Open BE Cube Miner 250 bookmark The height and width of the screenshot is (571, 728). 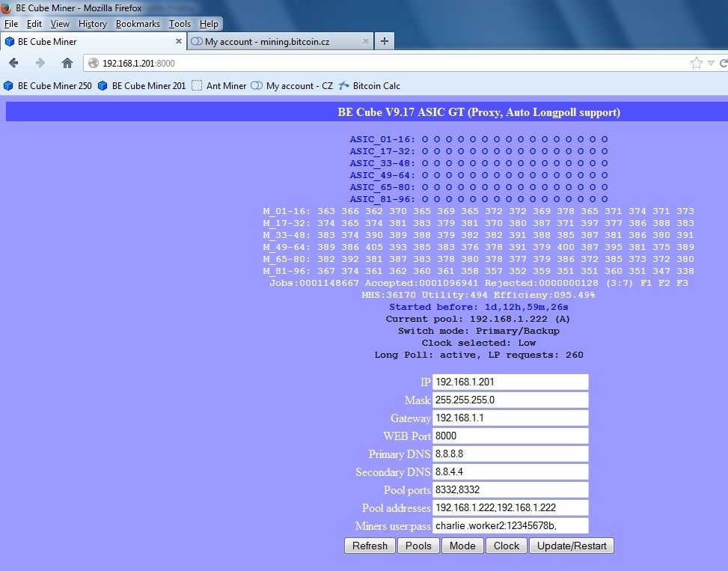48,86
